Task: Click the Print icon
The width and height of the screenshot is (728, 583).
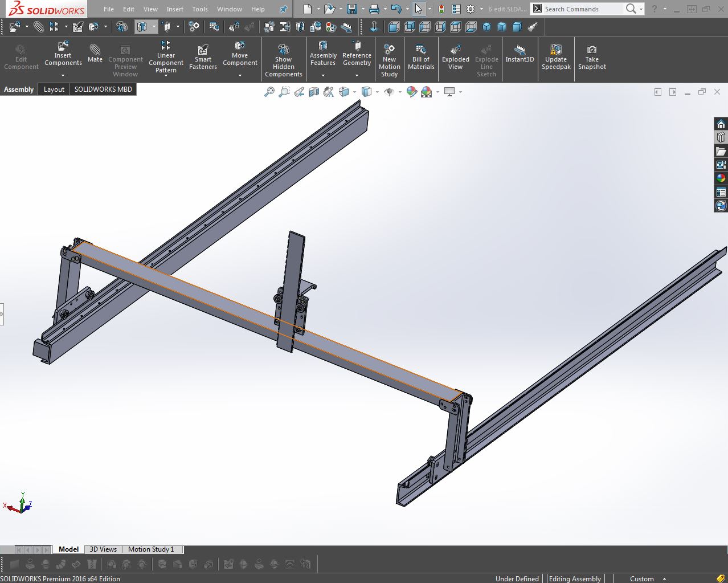Action: (374, 9)
